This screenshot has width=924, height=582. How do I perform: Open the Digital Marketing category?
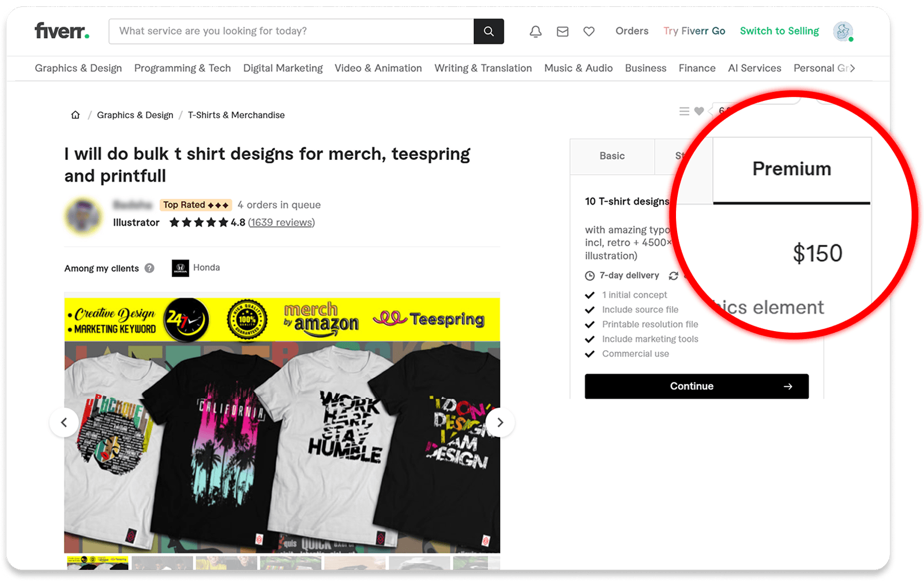pos(283,67)
